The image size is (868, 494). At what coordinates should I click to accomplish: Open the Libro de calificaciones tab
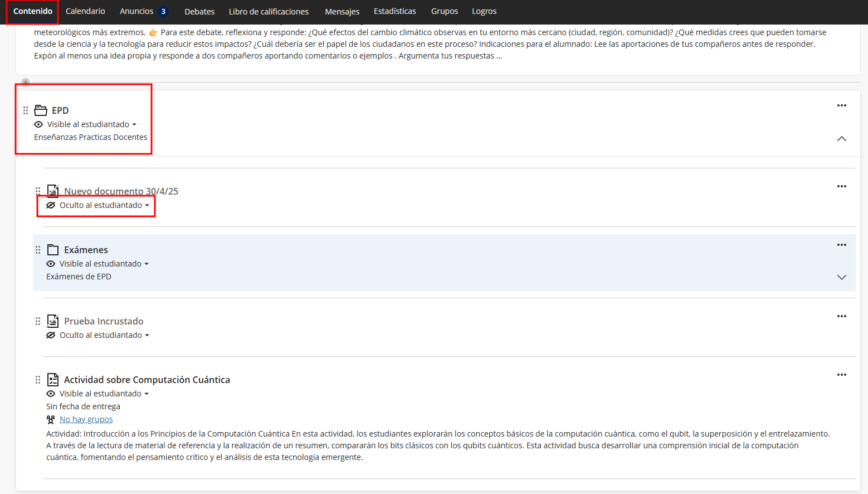(269, 11)
